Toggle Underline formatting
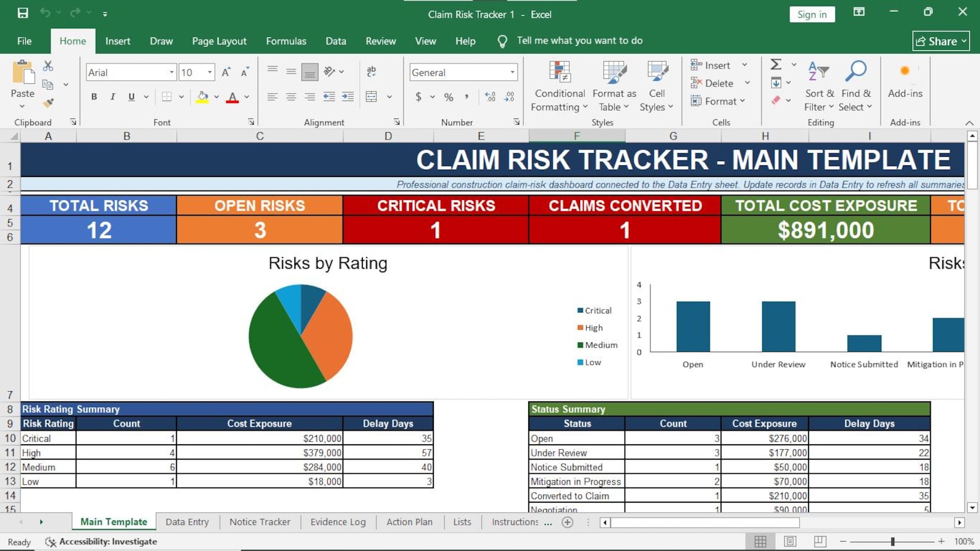The image size is (980, 551). tap(131, 97)
